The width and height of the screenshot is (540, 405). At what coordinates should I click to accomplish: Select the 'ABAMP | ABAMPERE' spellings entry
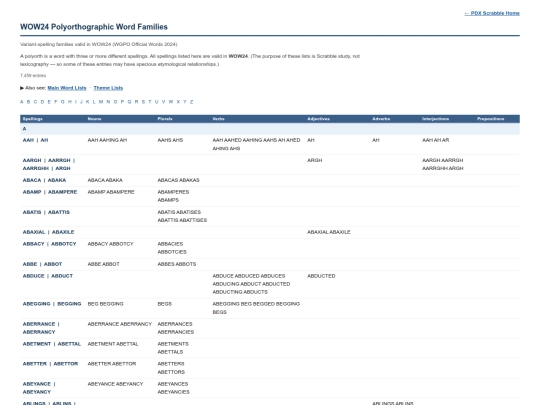tap(50, 192)
